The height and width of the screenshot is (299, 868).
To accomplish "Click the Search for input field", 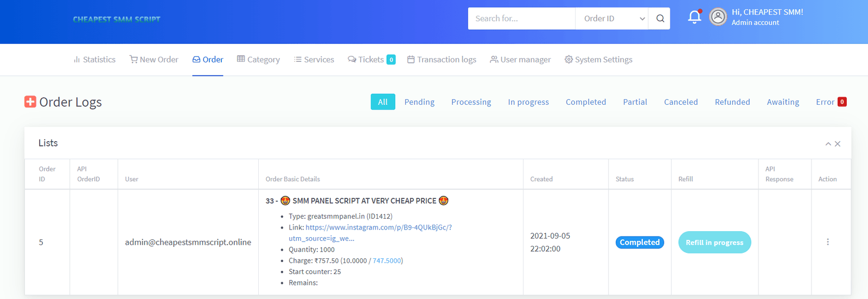I will [x=521, y=18].
